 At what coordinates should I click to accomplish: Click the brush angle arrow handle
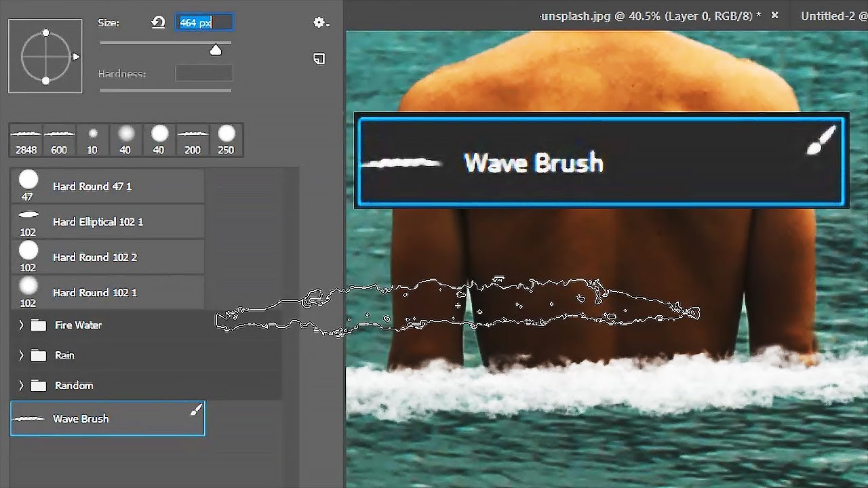pyautogui.click(x=76, y=57)
